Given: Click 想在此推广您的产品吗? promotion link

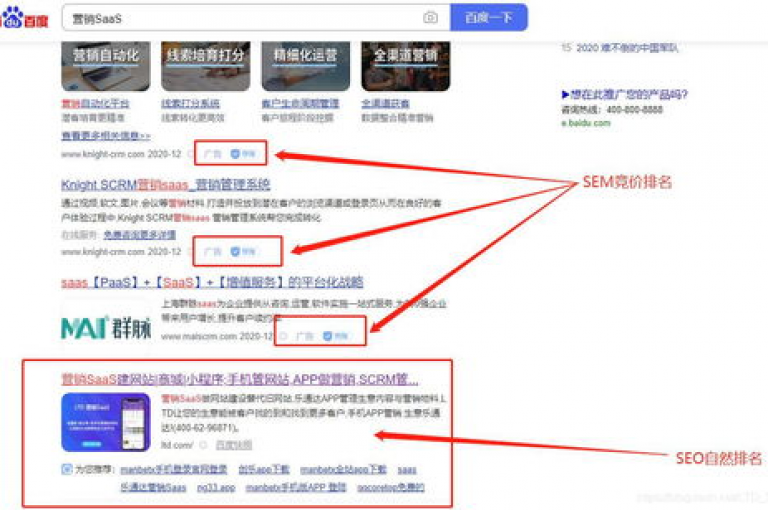Looking at the screenshot, I should 624,94.
